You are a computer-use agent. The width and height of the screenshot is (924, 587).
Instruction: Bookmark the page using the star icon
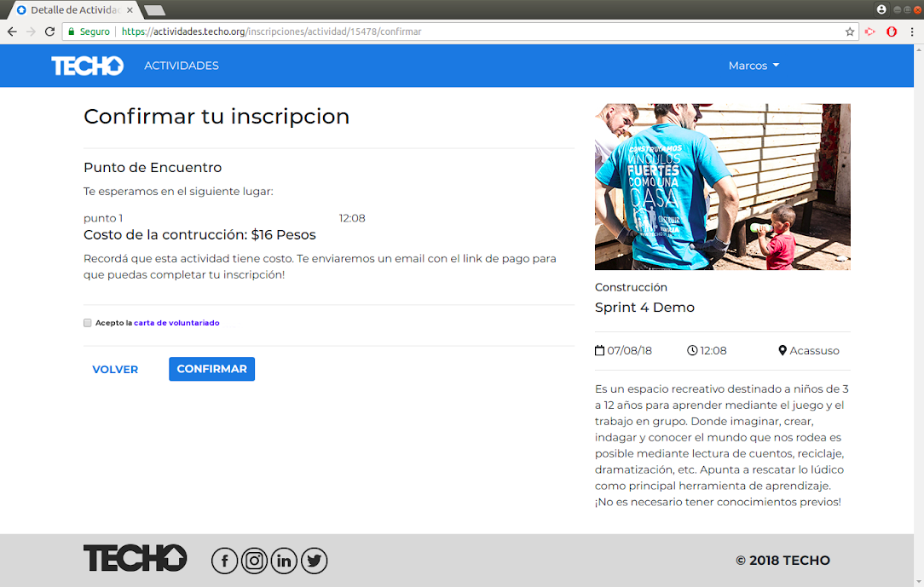(x=849, y=32)
